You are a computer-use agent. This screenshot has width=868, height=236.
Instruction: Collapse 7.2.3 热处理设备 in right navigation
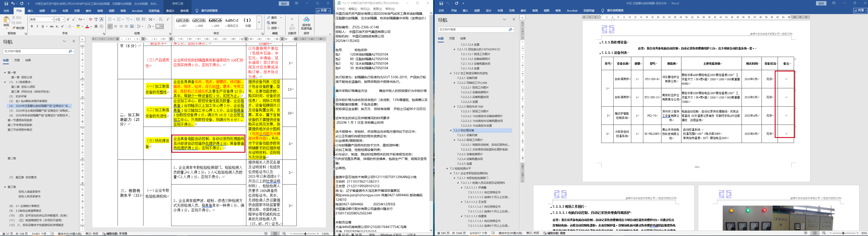pyautogui.click(x=451, y=130)
